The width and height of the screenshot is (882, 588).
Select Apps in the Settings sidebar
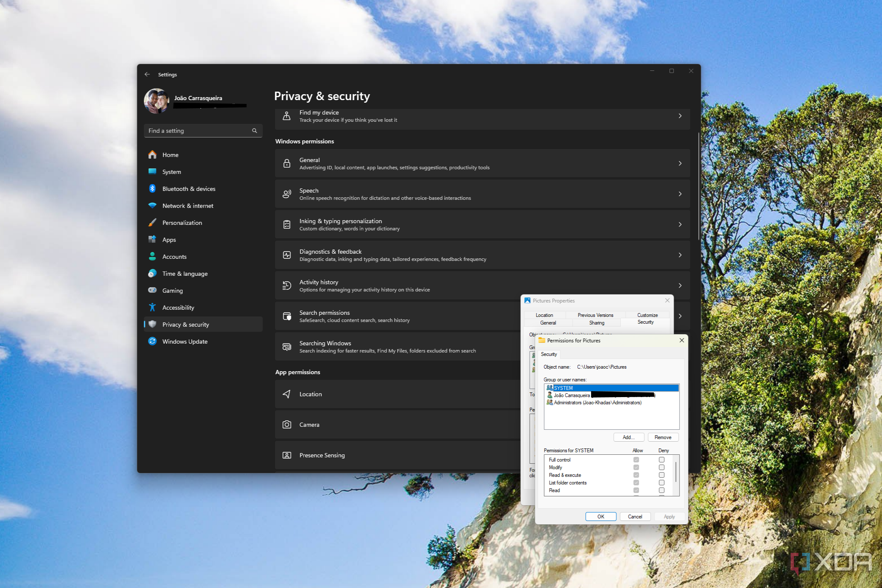click(203, 240)
